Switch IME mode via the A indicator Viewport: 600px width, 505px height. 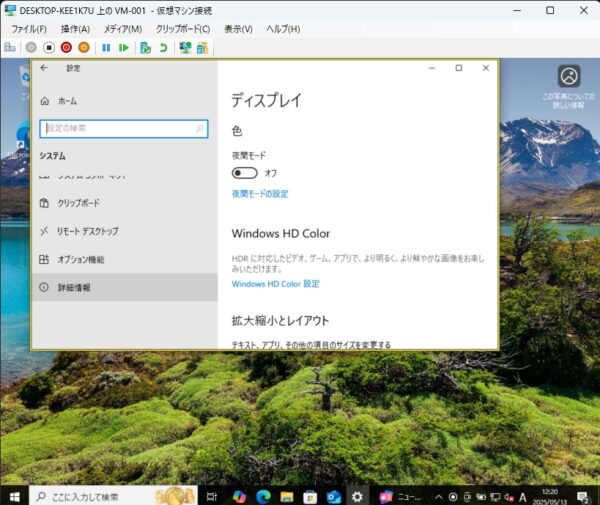click(x=523, y=497)
